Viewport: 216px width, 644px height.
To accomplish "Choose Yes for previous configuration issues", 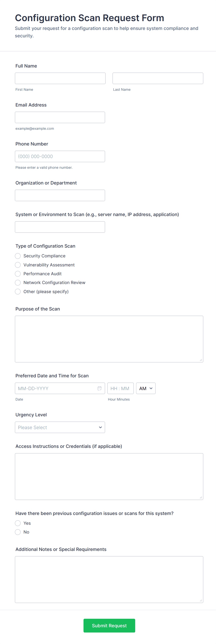I will click(x=18, y=523).
